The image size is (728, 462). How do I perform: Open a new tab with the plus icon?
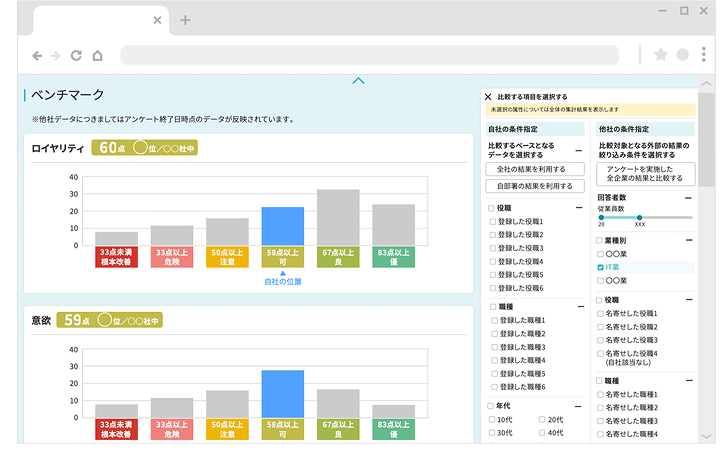(185, 20)
